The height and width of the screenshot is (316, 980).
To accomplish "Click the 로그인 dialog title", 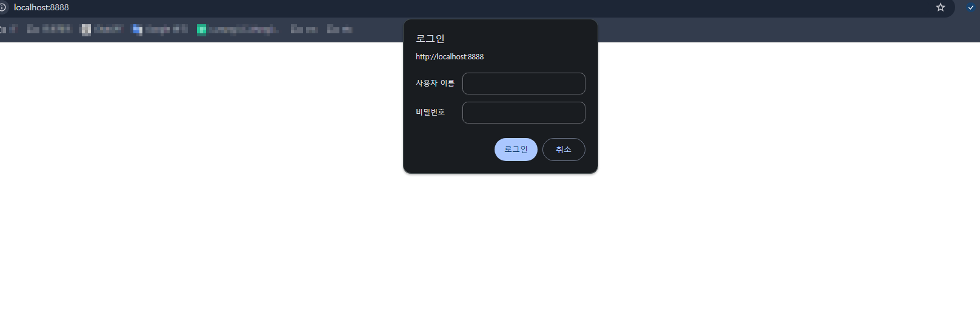I will [430, 39].
